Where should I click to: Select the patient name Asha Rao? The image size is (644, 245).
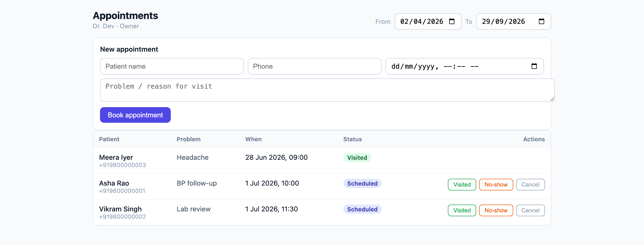pyautogui.click(x=114, y=183)
